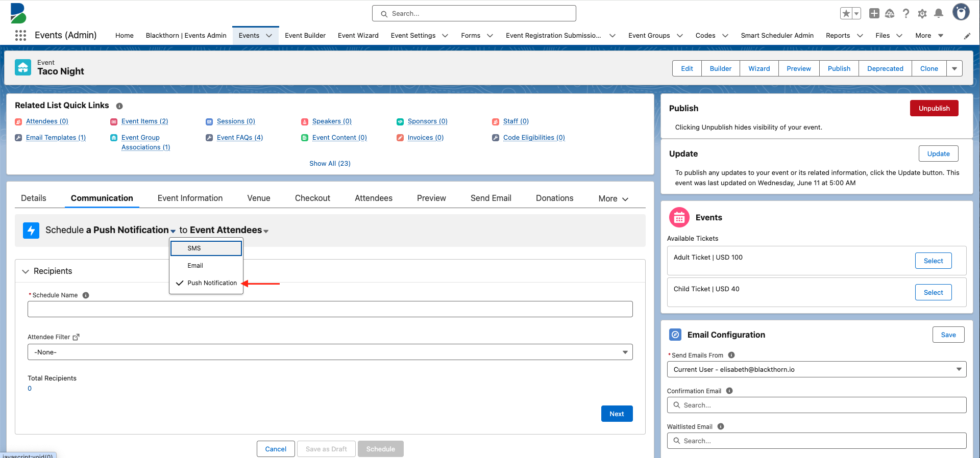Switch to the Details tab

pos(34,198)
